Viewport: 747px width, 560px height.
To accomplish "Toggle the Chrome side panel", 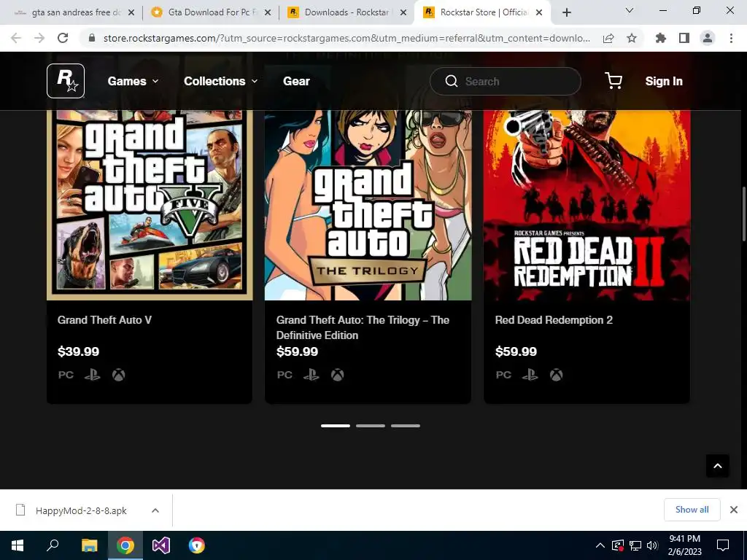I will (684, 38).
